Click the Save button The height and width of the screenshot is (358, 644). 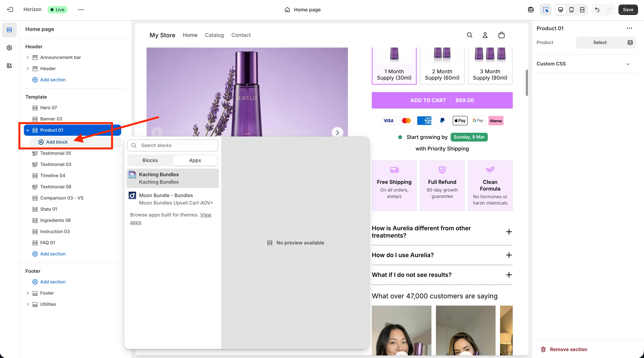point(628,10)
